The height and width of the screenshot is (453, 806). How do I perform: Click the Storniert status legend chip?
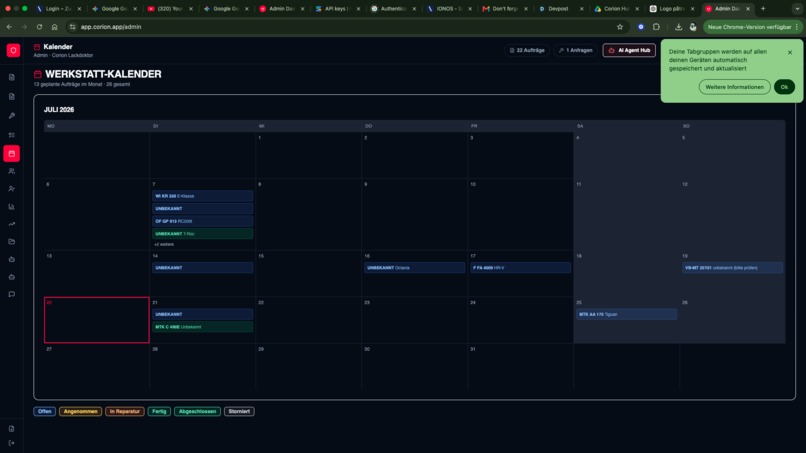pyautogui.click(x=239, y=411)
